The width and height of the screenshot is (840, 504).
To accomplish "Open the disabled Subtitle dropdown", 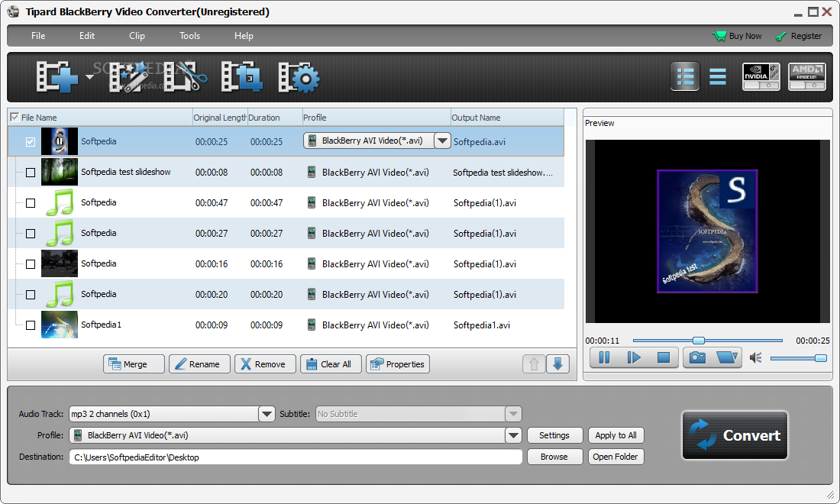I will (x=512, y=414).
